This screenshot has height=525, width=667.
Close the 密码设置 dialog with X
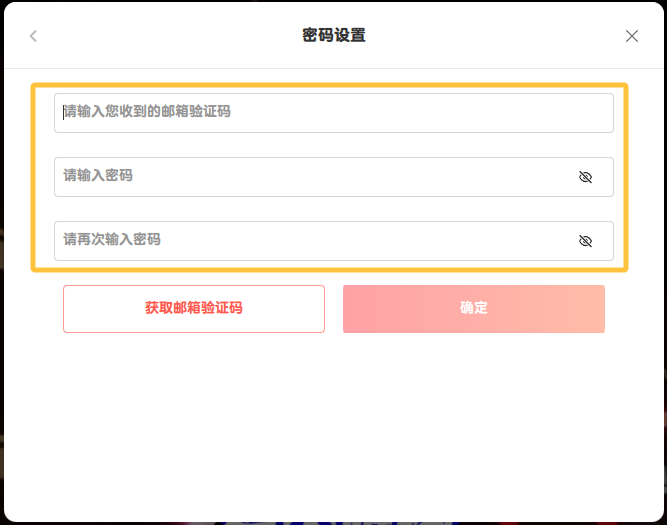(x=631, y=36)
